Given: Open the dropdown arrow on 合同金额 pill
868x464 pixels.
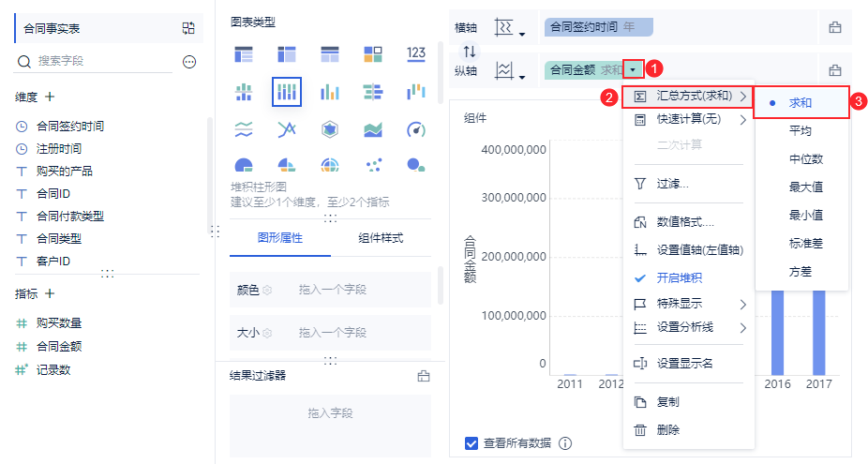Looking at the screenshot, I should pyautogui.click(x=633, y=69).
